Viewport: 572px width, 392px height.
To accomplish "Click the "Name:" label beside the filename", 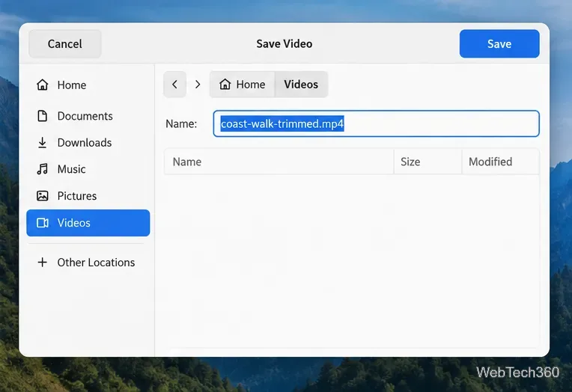I will pyautogui.click(x=181, y=123).
